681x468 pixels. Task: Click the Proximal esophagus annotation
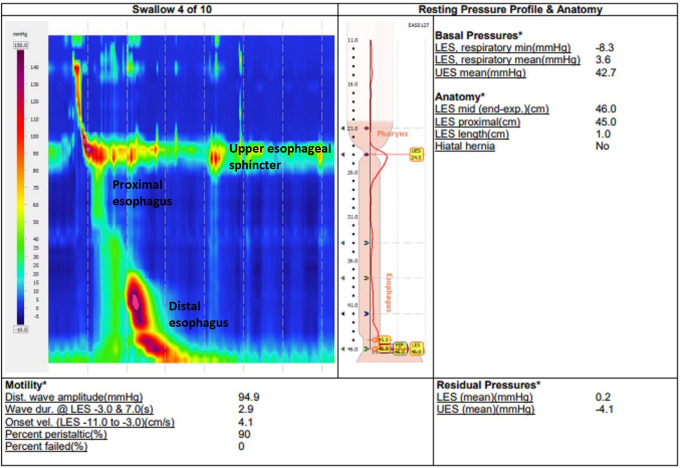[x=142, y=193]
